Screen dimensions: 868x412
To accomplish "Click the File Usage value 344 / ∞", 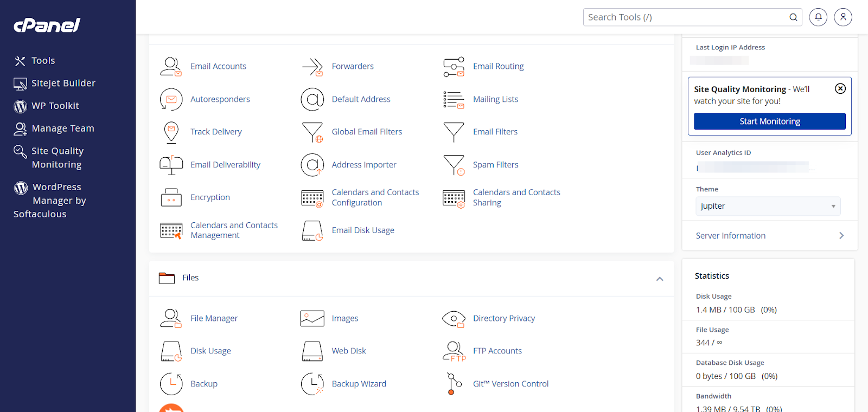I will 709,343.
